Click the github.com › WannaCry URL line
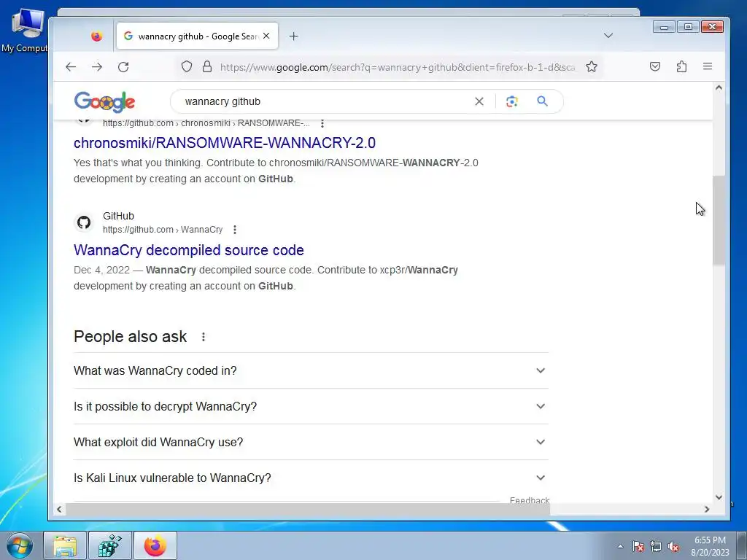 [x=163, y=230]
